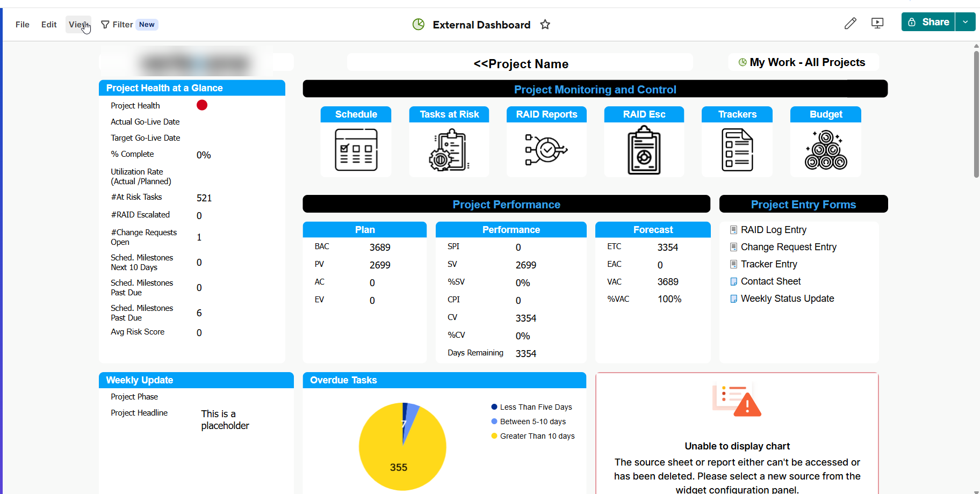Click the form icon beside RAID Log Entry
Image resolution: width=980 pixels, height=494 pixels.
pyautogui.click(x=733, y=230)
